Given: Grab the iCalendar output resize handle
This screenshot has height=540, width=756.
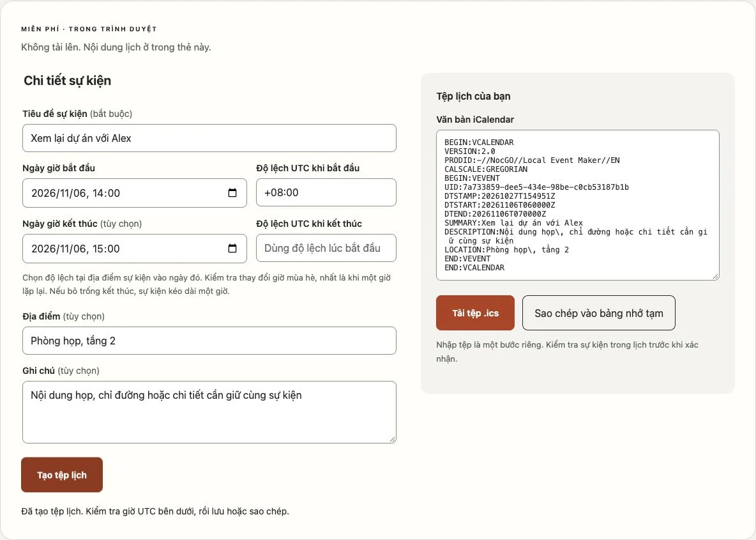Looking at the screenshot, I should 716,277.
